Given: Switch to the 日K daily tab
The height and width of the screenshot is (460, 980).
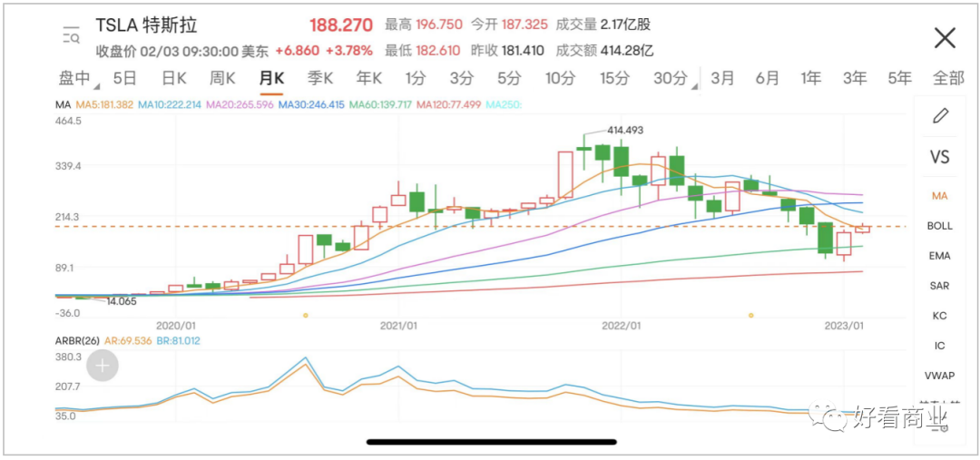Looking at the screenshot, I should (x=173, y=79).
